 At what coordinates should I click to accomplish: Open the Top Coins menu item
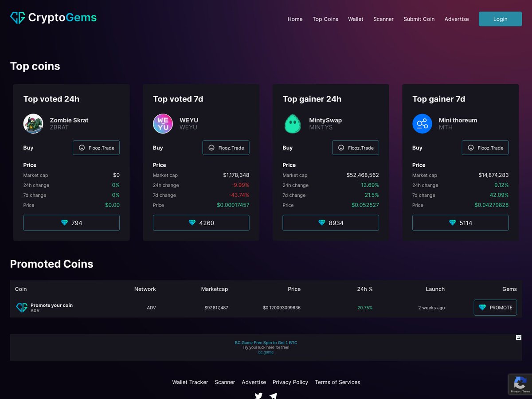(325, 19)
